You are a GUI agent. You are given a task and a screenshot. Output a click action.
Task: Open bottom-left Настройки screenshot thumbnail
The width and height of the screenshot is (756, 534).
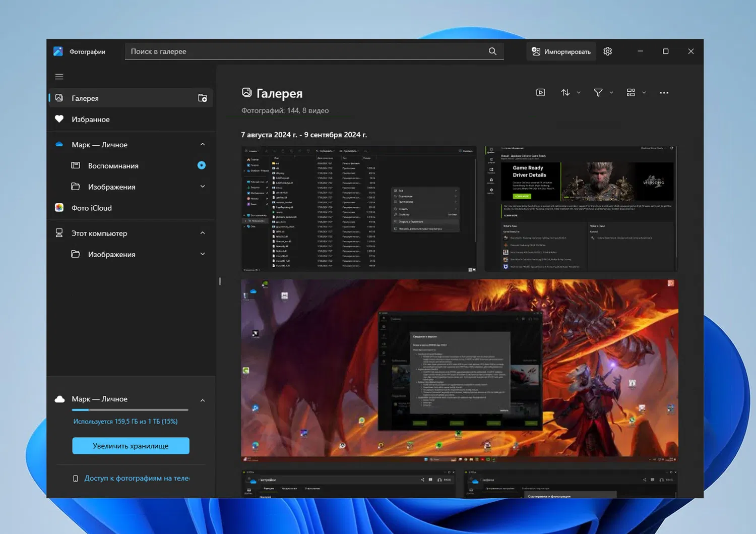(x=349, y=484)
